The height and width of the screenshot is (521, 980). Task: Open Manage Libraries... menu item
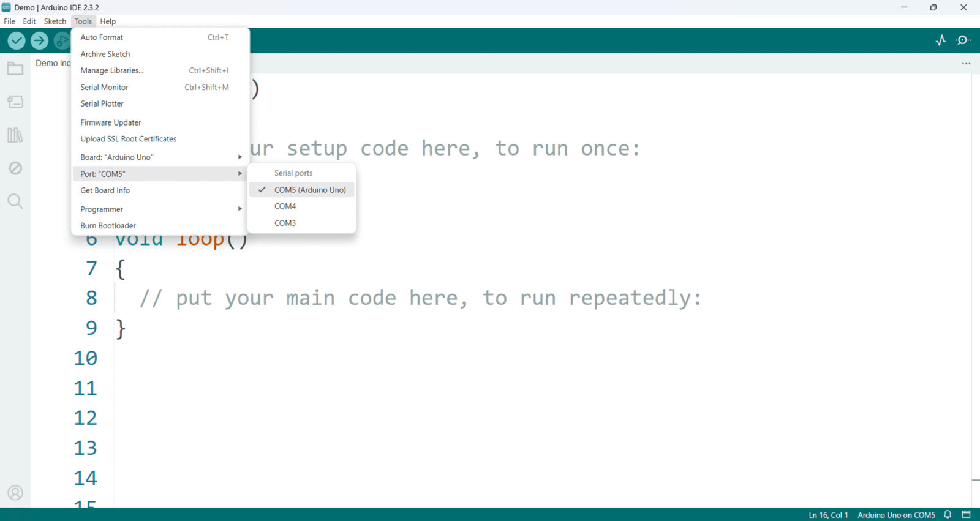[x=160, y=70]
